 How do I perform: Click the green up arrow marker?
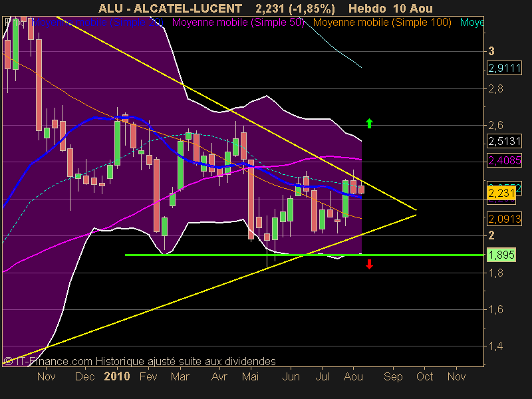(x=370, y=124)
